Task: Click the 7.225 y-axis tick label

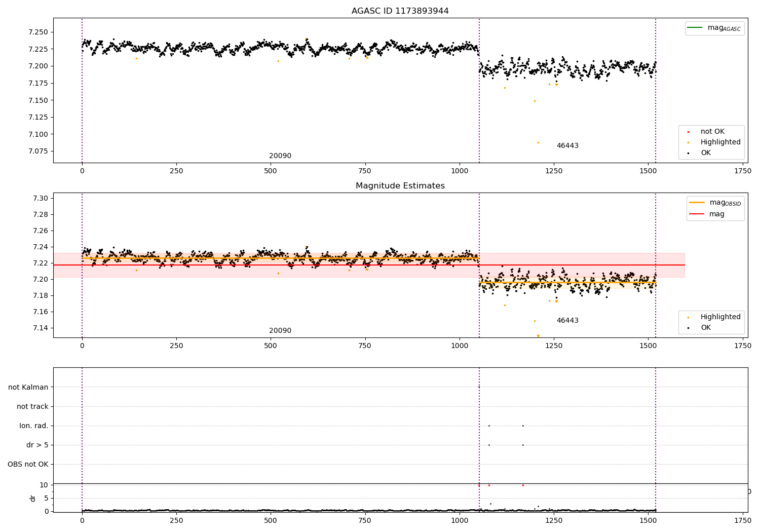Action: coord(39,49)
